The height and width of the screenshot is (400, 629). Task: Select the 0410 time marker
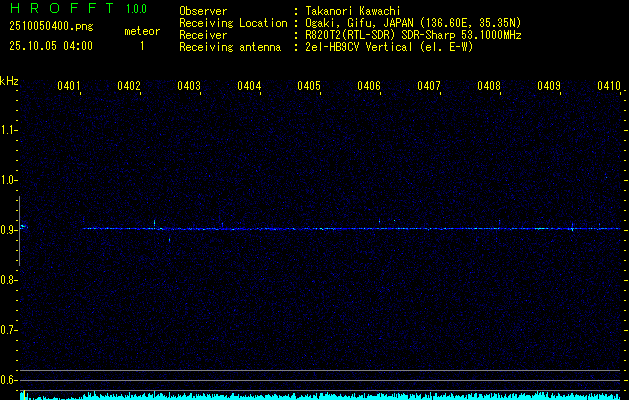tap(609, 86)
